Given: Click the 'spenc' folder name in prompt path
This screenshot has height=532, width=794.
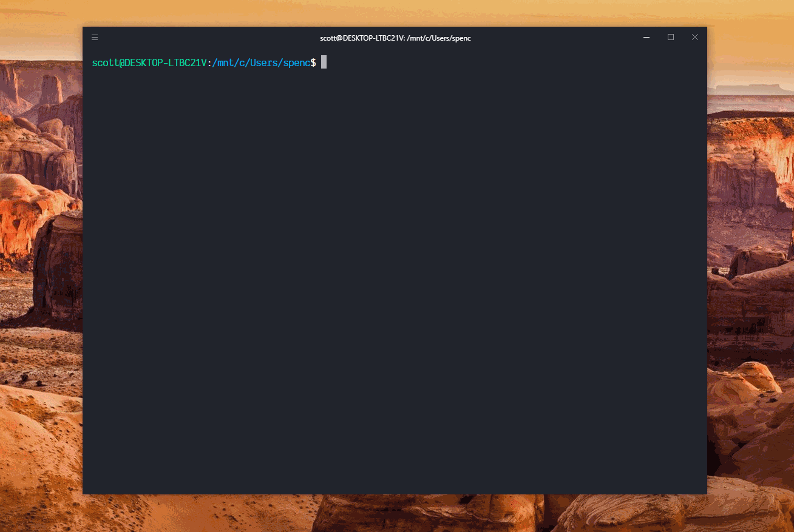Looking at the screenshot, I should point(297,62).
